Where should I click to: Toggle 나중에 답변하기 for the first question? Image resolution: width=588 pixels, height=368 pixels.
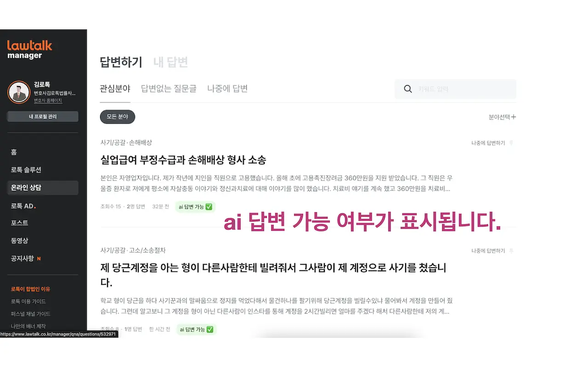[x=488, y=143]
